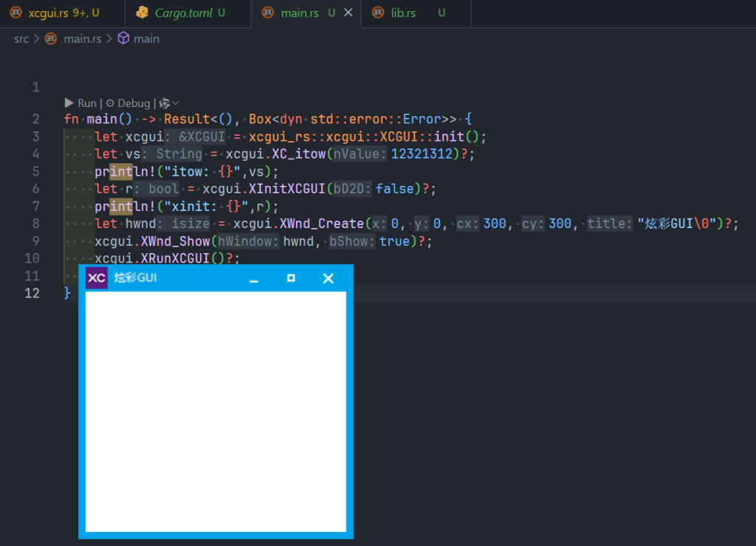This screenshot has width=756, height=546.
Task: Click the cube symbol icon beside main breadcrumb
Action: (x=123, y=38)
